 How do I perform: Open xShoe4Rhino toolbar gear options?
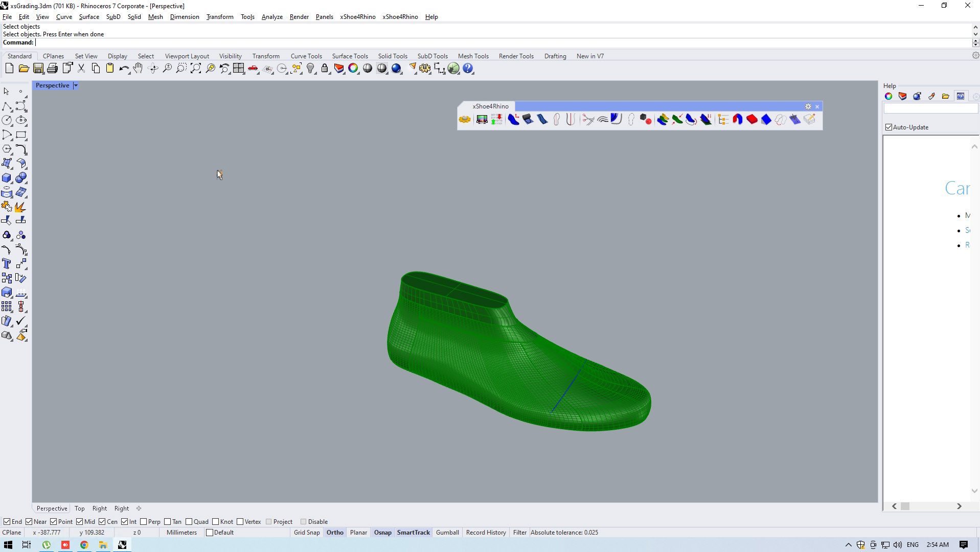(808, 106)
